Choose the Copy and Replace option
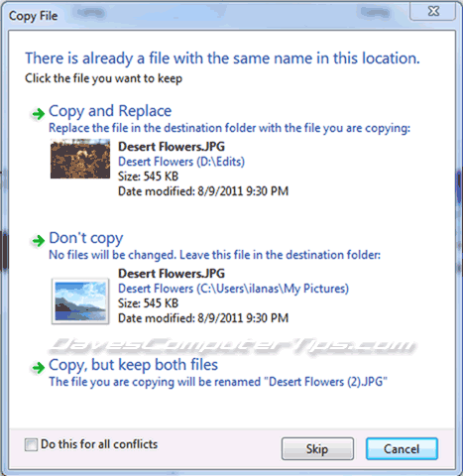The height and width of the screenshot is (476, 463). [x=110, y=111]
